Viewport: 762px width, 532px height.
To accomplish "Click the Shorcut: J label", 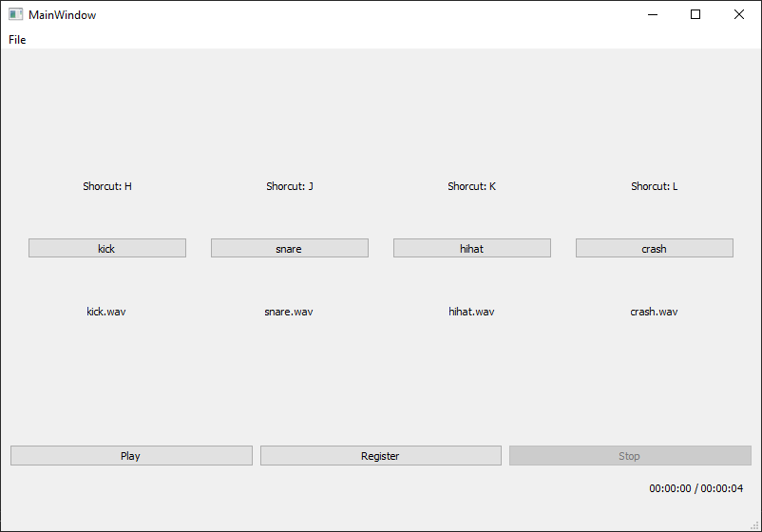I will point(290,186).
